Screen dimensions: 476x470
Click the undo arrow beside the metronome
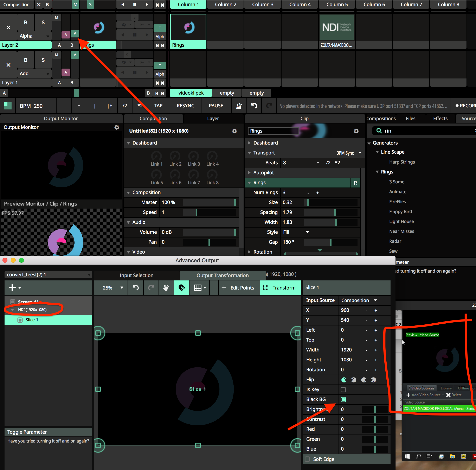[x=254, y=106]
